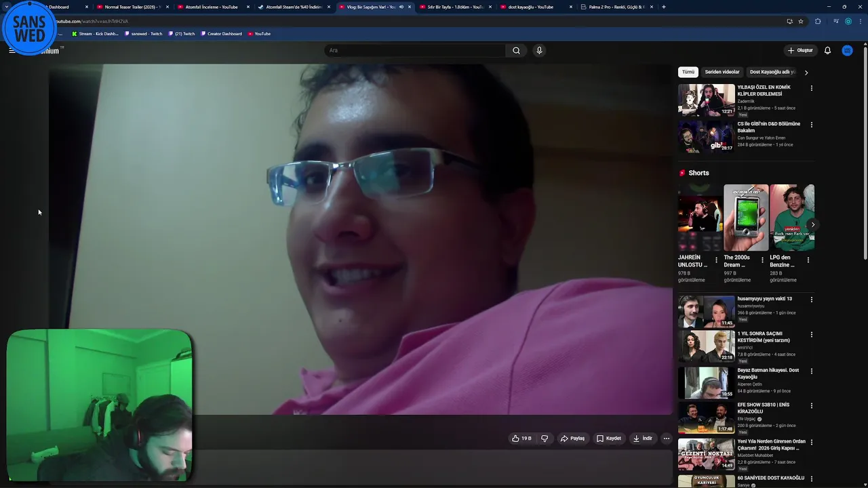
Task: Open the three-dot more actions menu below video
Action: pyautogui.click(x=667, y=439)
